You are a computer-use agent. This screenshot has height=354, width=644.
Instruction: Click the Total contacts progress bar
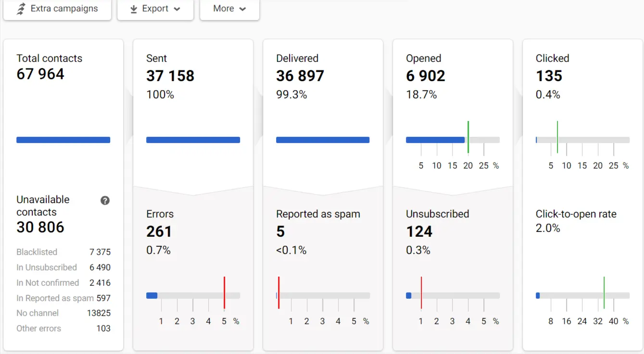[63, 140]
